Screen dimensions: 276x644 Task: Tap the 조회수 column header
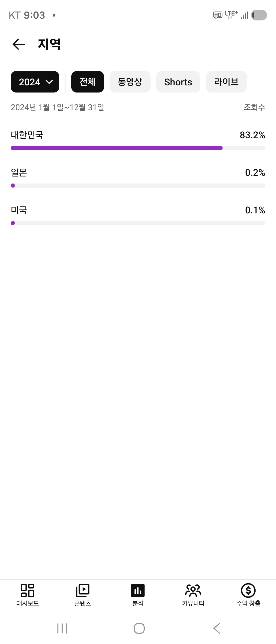pos(254,107)
